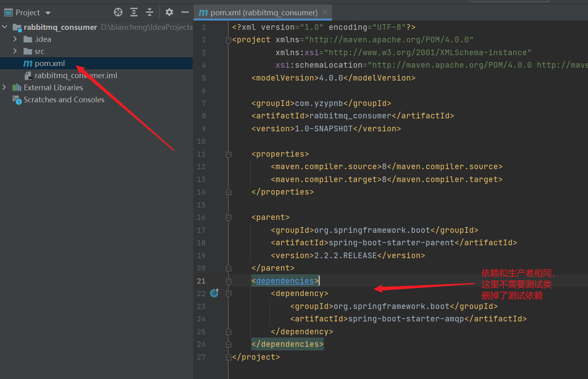Click the rabbitmq_consumer module folder icon
Screen dimensions: 588x379
click(17, 27)
